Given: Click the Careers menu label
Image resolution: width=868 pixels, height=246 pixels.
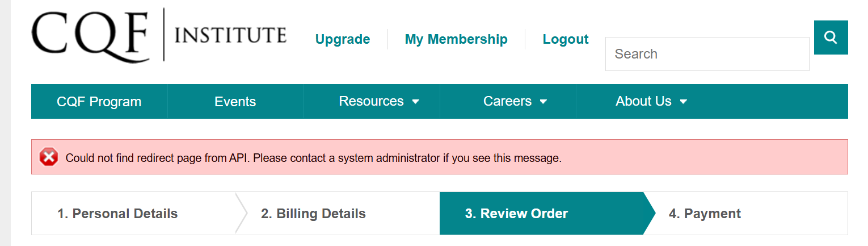Looking at the screenshot, I should tap(507, 101).
